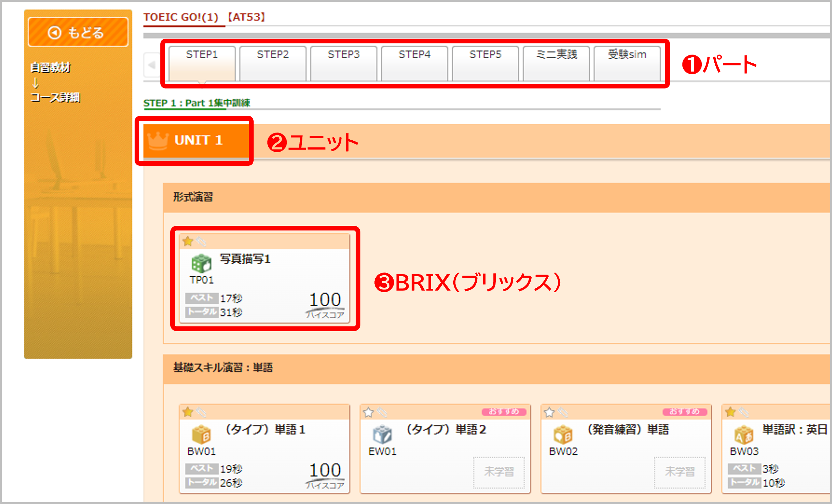The height and width of the screenshot is (504, 832).
Task: Open the (タイプ) 単語2 lesson title
Action: coord(446,429)
